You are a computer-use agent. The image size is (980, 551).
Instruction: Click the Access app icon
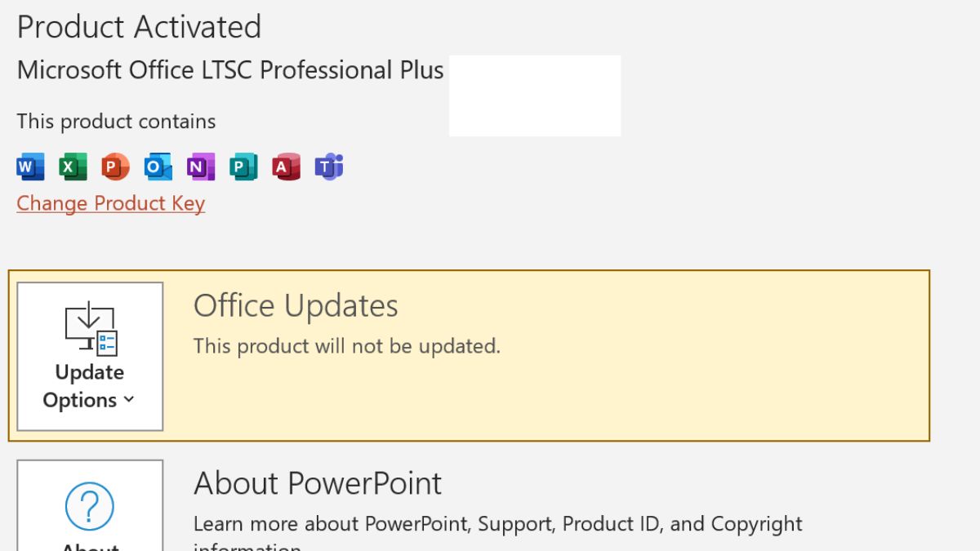pos(286,167)
